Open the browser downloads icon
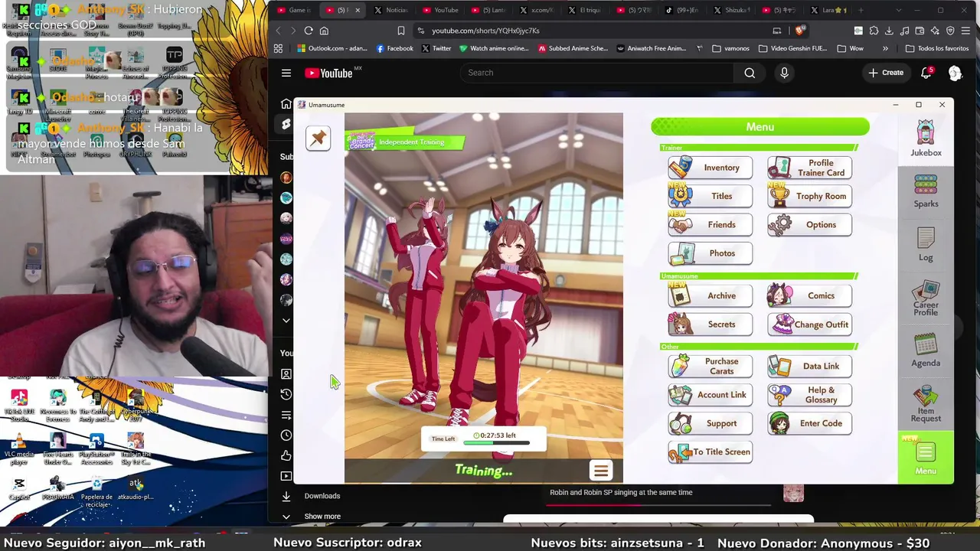Image resolution: width=980 pixels, height=551 pixels. point(890,31)
